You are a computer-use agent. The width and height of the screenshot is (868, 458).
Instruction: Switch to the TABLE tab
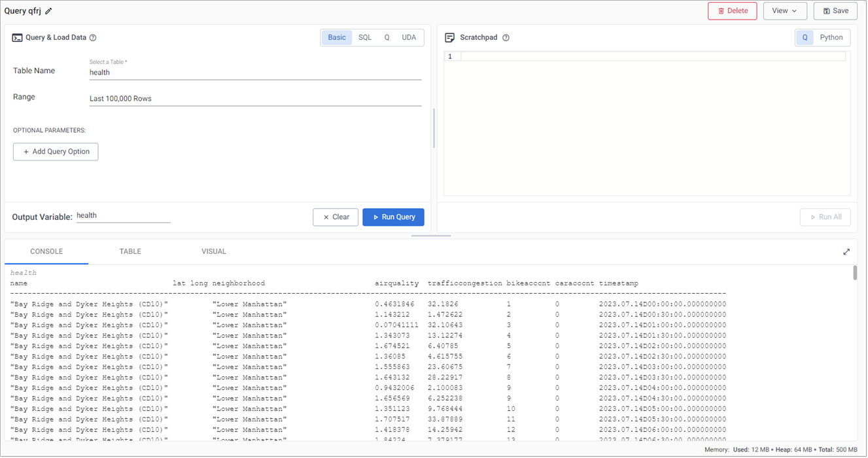[x=130, y=251]
